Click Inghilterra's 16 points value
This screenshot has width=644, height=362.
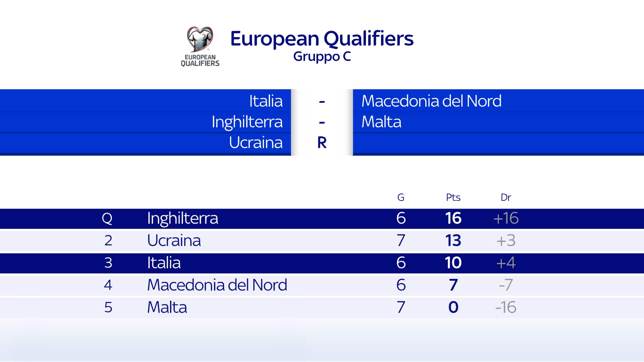click(x=453, y=219)
